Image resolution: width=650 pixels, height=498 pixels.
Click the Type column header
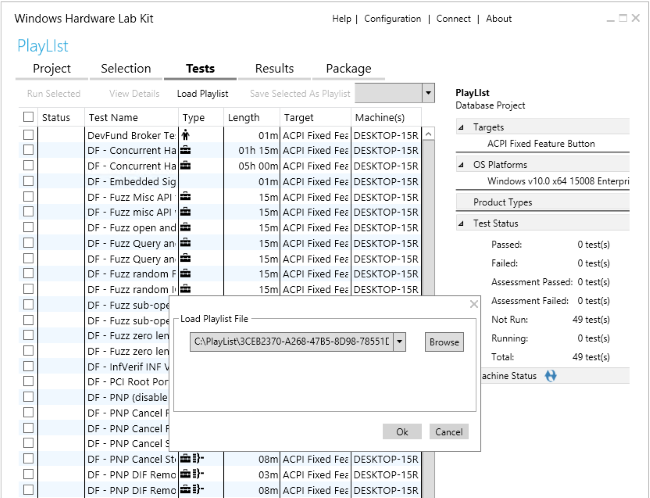point(201,117)
